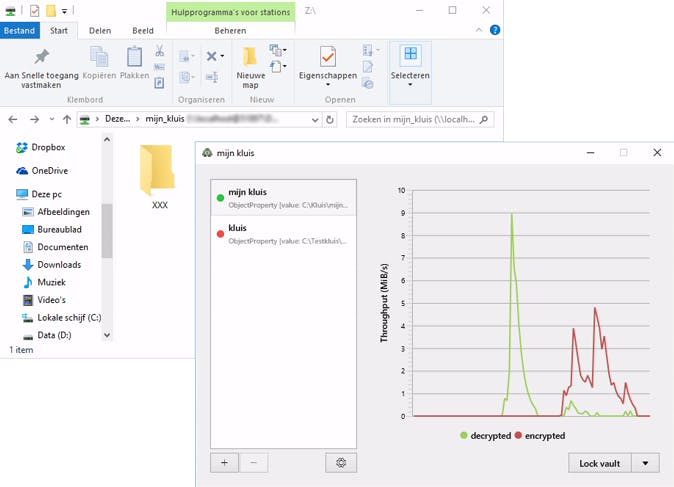
Task: Open Eigenschappen properties icon
Action: [328, 57]
